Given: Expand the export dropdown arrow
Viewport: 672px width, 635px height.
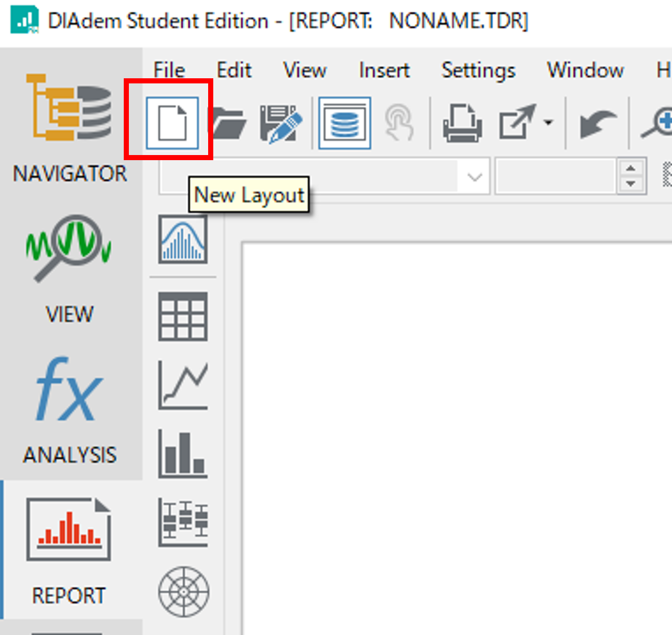Looking at the screenshot, I should click(x=548, y=123).
